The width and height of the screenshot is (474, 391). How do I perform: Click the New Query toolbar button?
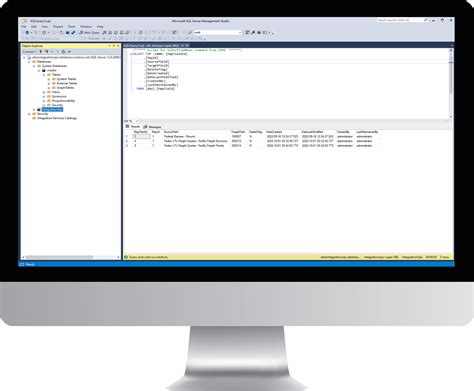coord(89,33)
